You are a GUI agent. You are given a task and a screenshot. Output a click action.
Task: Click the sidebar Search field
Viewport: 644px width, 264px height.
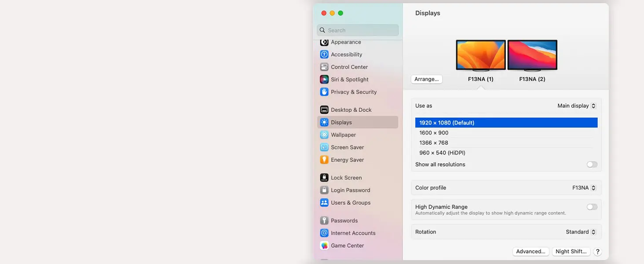point(358,30)
